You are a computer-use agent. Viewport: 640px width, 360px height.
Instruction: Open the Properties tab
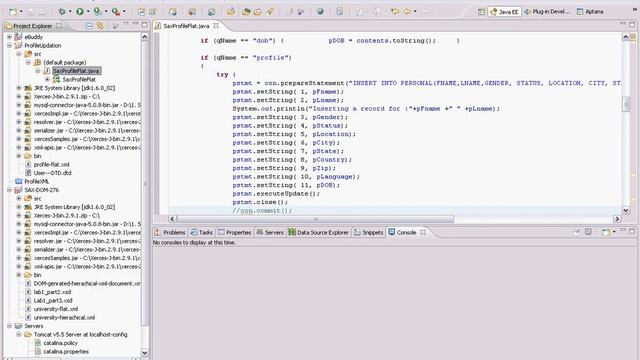click(x=235, y=232)
